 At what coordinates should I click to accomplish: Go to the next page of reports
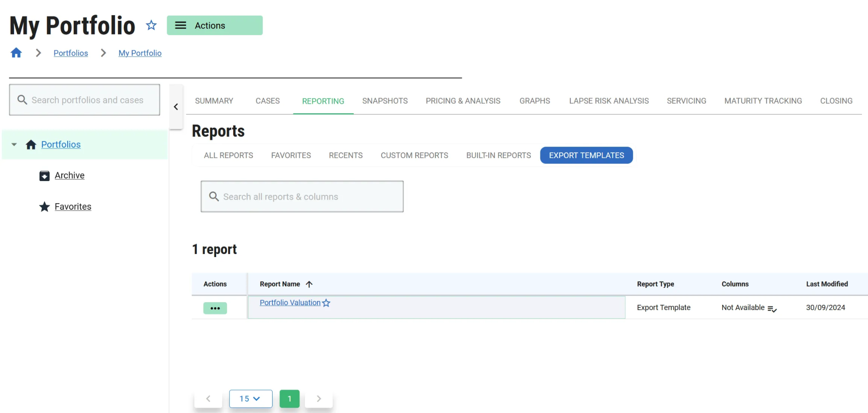click(x=319, y=399)
